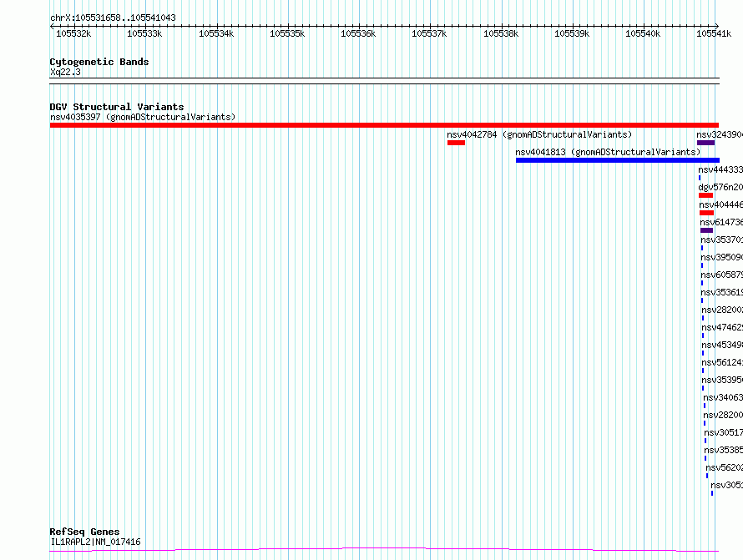Click the nsv34063 variant label
This screenshot has height=560, width=743.
tap(723, 397)
